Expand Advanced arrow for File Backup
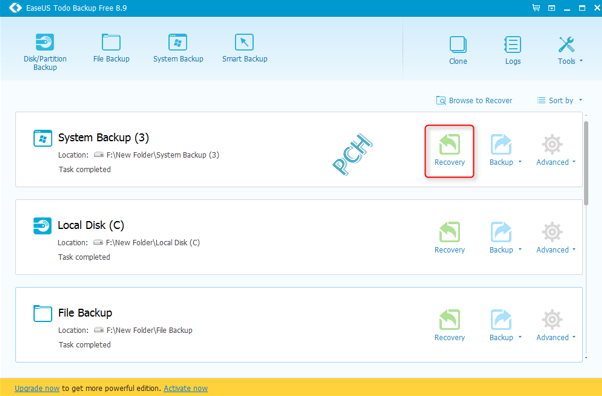The height and width of the screenshot is (396, 602). pyautogui.click(x=574, y=337)
